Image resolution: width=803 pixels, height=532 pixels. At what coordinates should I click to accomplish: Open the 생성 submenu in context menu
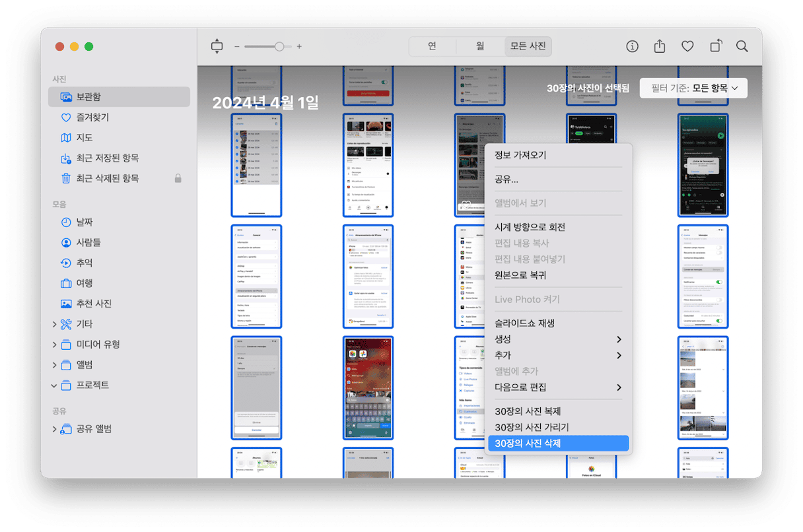(557, 339)
